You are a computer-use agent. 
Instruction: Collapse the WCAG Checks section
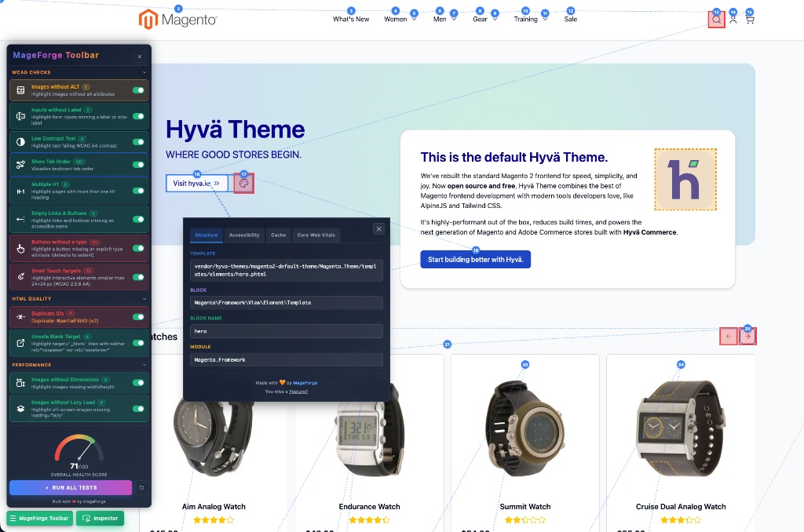coord(144,72)
